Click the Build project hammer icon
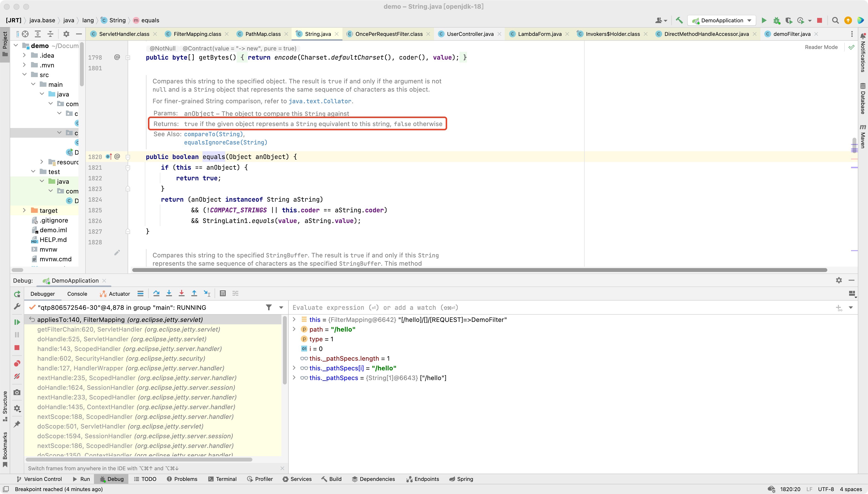The height and width of the screenshot is (494, 868). pyautogui.click(x=679, y=20)
